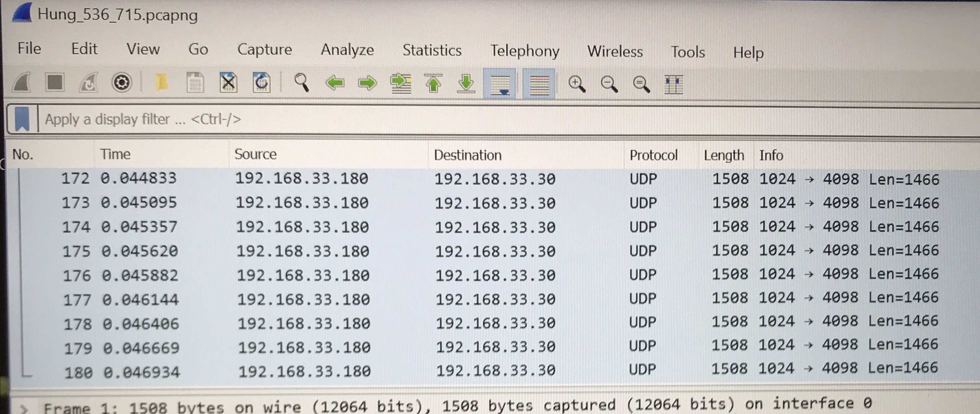980x414 pixels.
Task: Click the Stop capturing packets square icon
Action: [x=54, y=82]
